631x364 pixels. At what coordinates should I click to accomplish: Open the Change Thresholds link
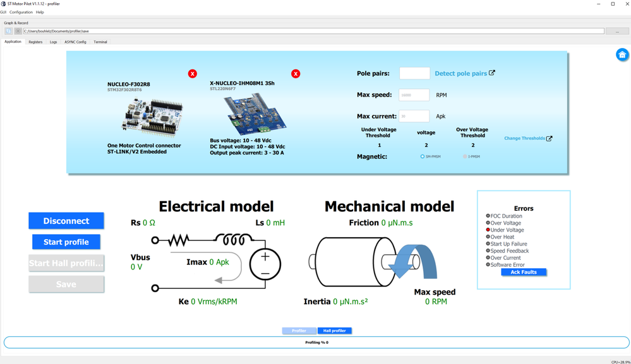pos(524,138)
